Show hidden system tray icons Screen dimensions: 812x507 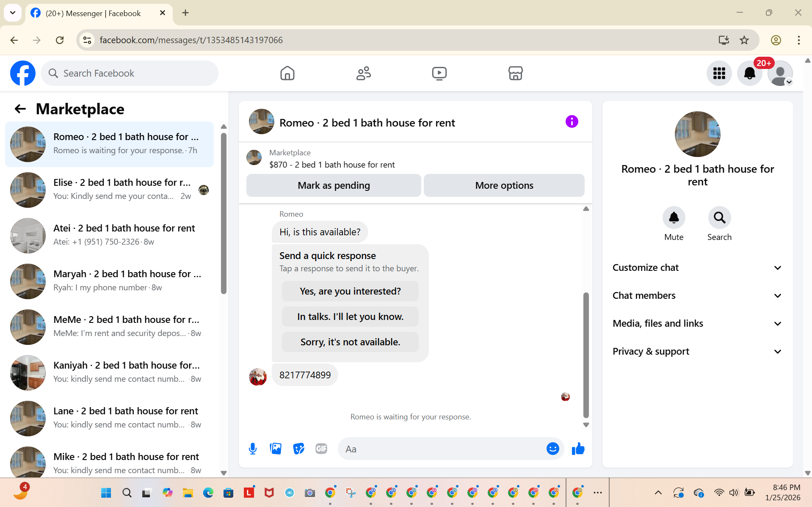(658, 492)
